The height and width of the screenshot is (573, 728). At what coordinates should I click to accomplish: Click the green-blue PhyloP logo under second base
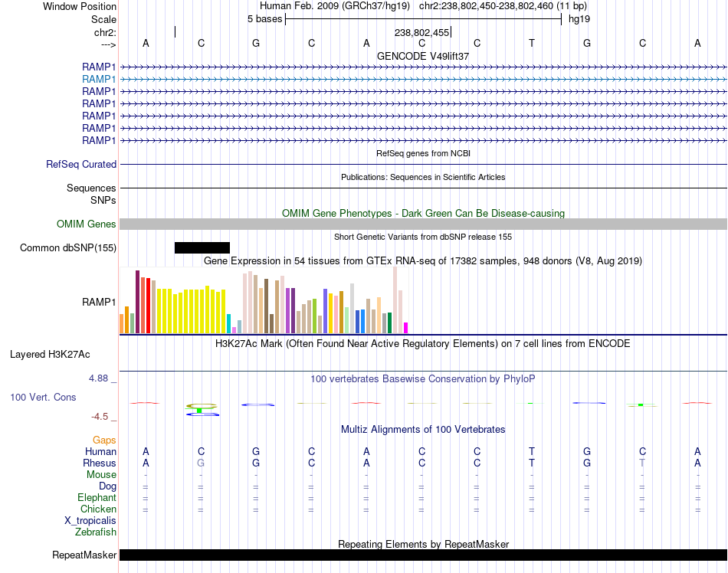tap(202, 410)
